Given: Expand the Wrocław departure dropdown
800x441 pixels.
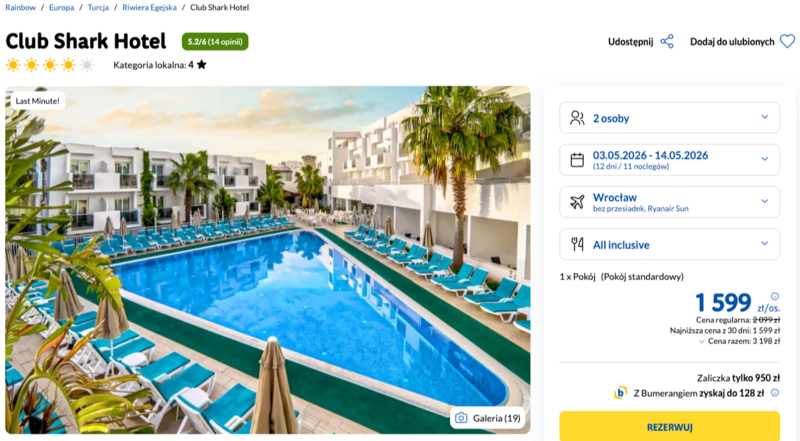Looking at the screenshot, I should click(669, 202).
